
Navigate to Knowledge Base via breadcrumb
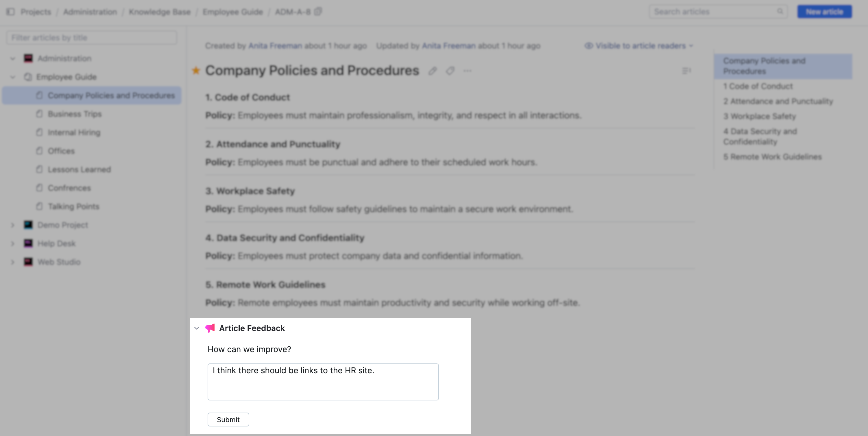(x=160, y=12)
